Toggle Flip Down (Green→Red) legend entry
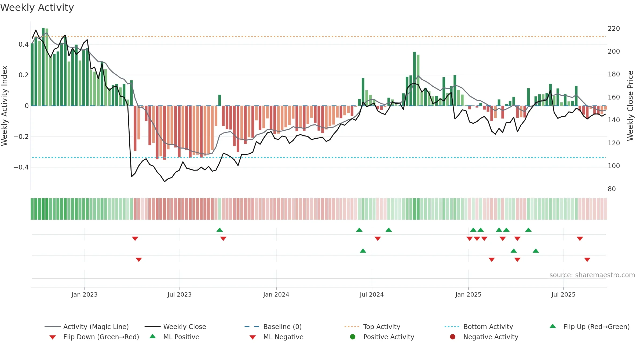This screenshot has height=362, width=644. 94,337
